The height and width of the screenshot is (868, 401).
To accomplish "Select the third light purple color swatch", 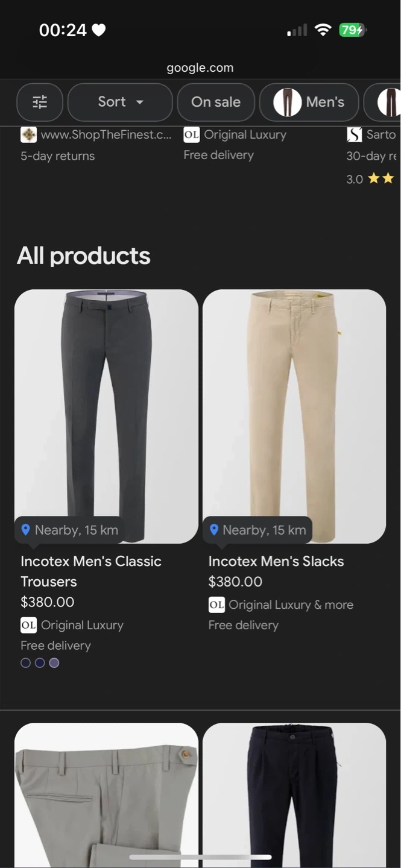I will tap(54, 663).
